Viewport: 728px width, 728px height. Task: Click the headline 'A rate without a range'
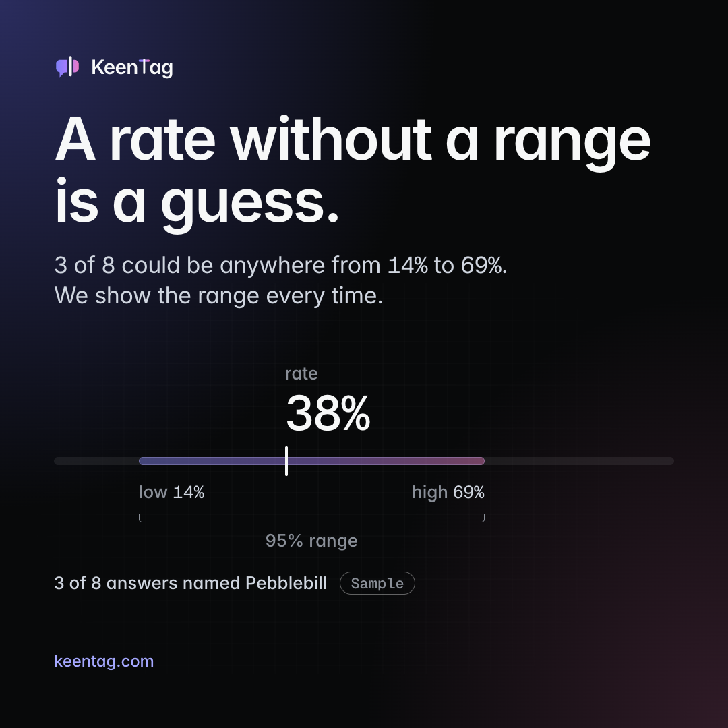point(353,140)
